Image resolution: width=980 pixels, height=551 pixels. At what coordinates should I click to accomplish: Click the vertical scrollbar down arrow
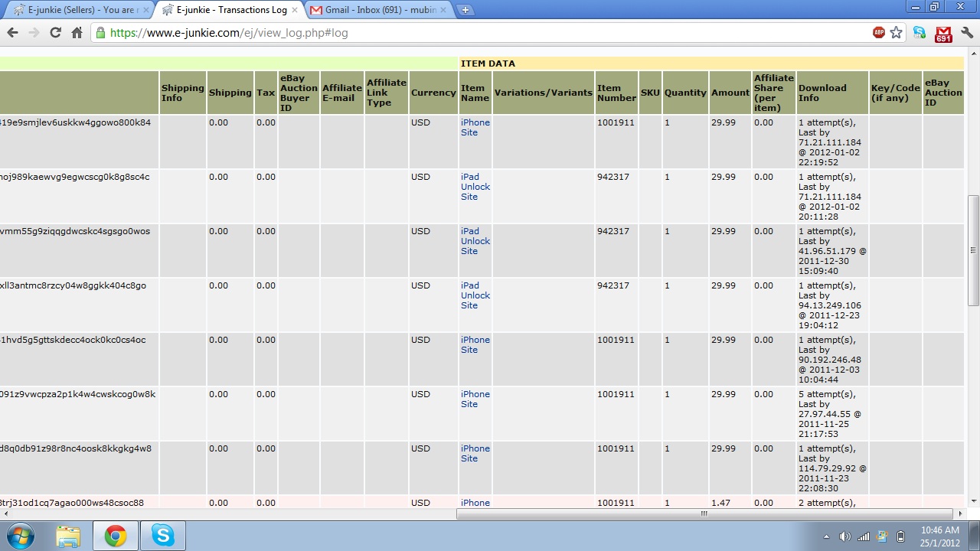pos(973,501)
